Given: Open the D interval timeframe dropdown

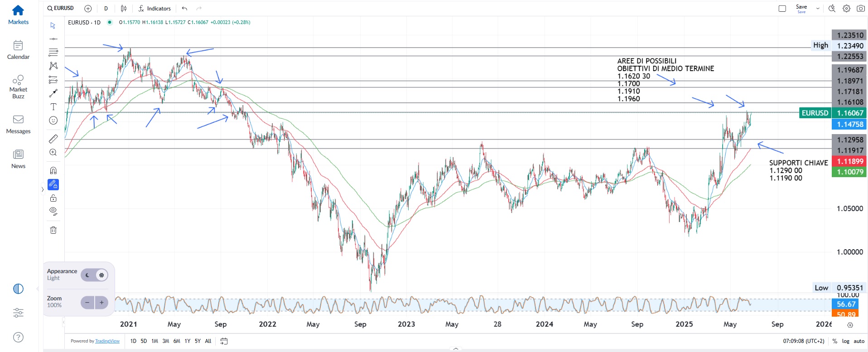Looking at the screenshot, I should coord(106,8).
